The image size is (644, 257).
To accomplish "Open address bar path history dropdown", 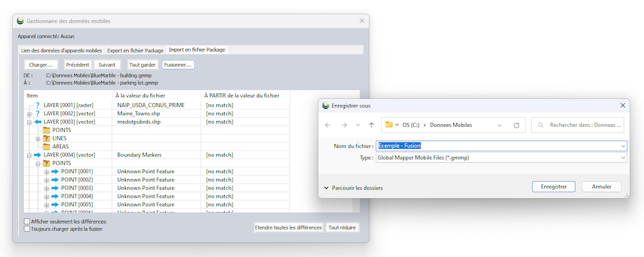I will 500,125.
